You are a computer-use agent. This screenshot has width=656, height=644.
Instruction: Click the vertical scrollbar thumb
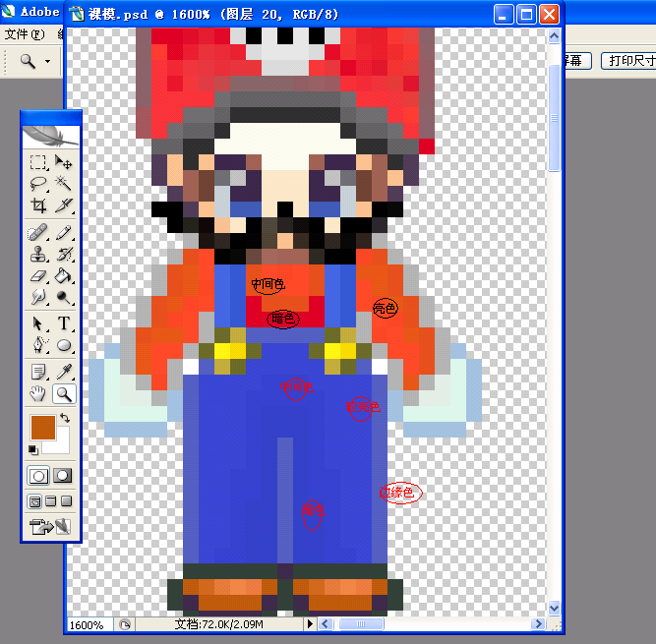554,118
